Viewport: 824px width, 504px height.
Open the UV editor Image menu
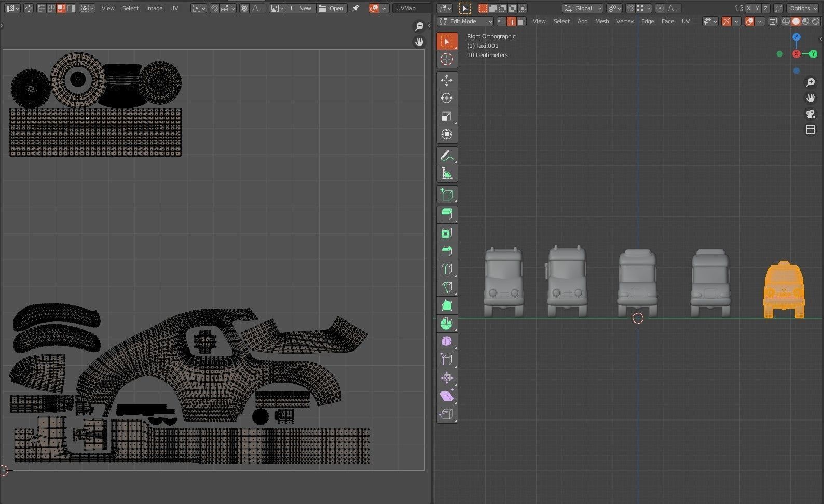coord(154,8)
